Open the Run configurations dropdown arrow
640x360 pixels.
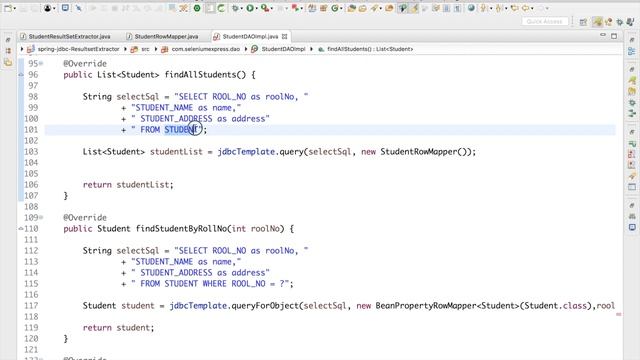(257, 9)
